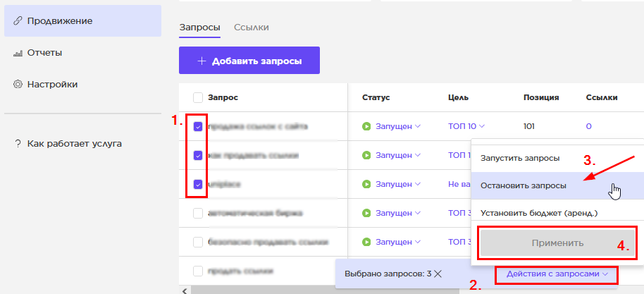Open the Запущен status dropdown for «безопасно продавать ссылки»
This screenshot has height=294, width=644.
coord(398,242)
